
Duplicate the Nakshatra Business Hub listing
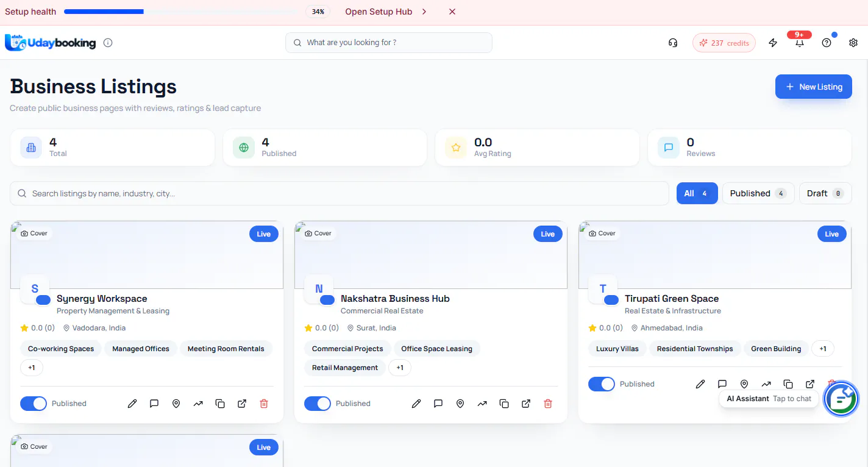tap(504, 404)
